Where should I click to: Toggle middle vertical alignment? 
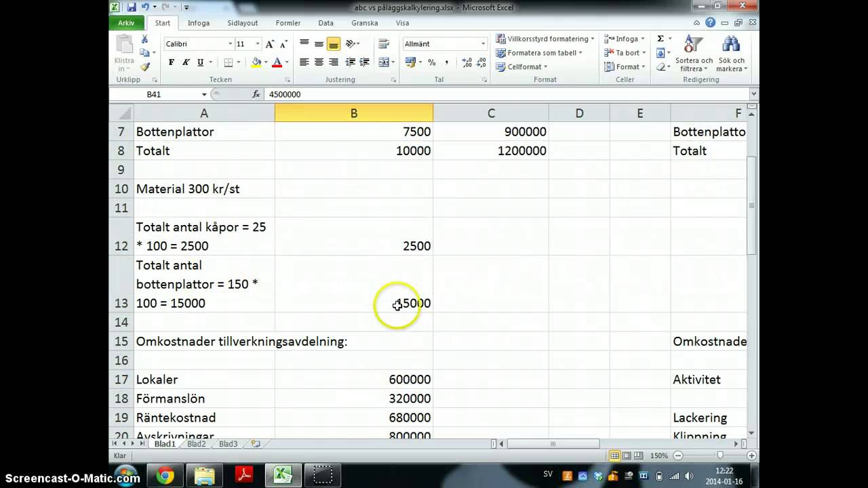point(319,44)
